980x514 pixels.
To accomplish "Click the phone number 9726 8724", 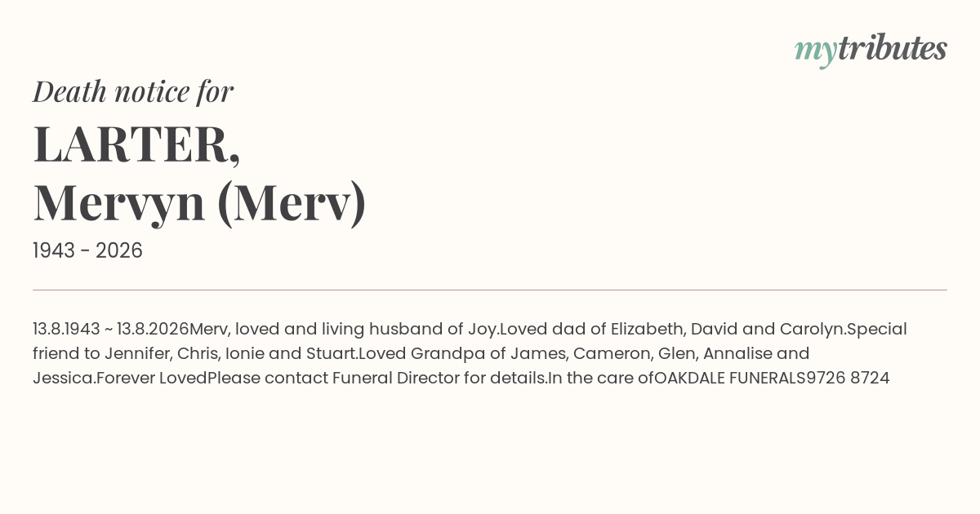I will pos(849,378).
